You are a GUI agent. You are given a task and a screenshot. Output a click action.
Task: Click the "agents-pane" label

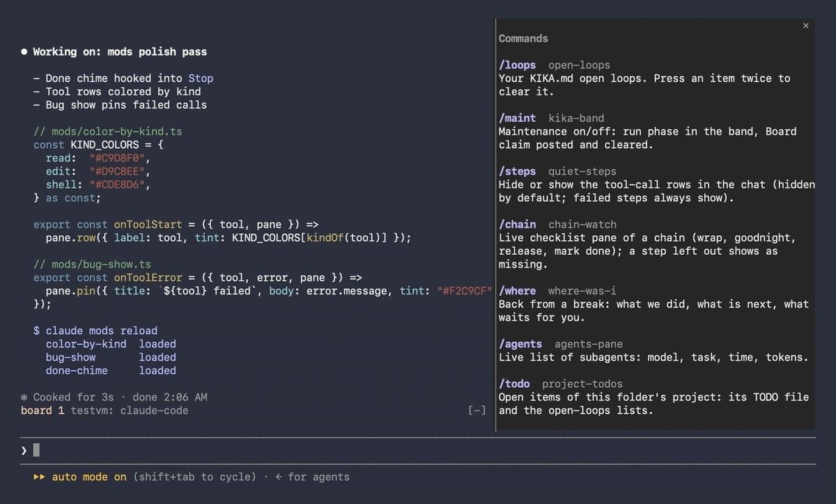click(589, 344)
